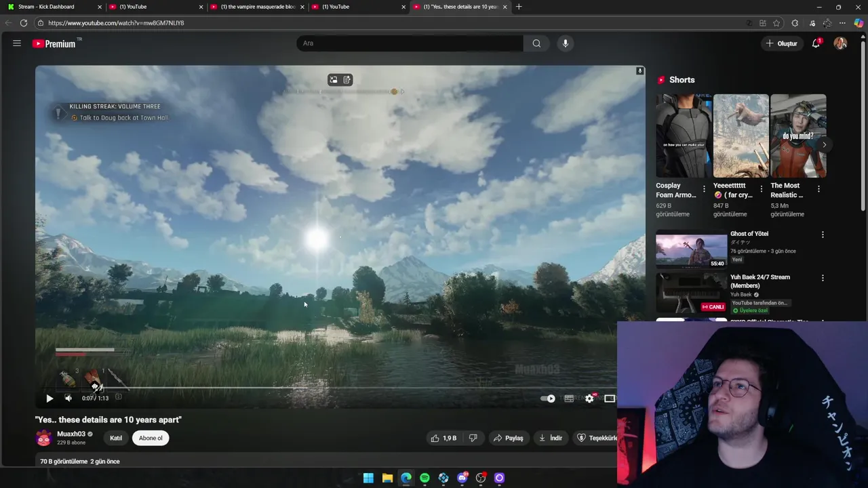Go back in browser history
Screen dimensions: 868x488
click(x=8, y=23)
